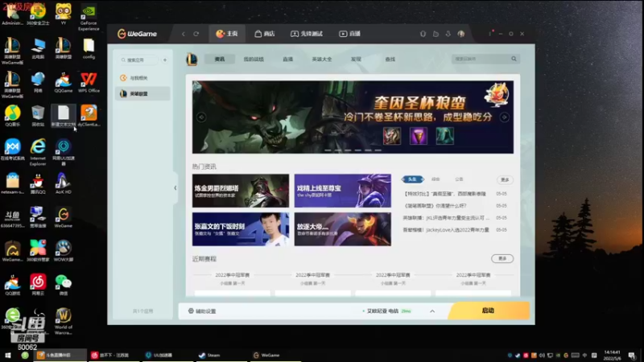The image size is (644, 362).
Task: Expand the 艾欧尼亚 server selector
Action: click(432, 311)
